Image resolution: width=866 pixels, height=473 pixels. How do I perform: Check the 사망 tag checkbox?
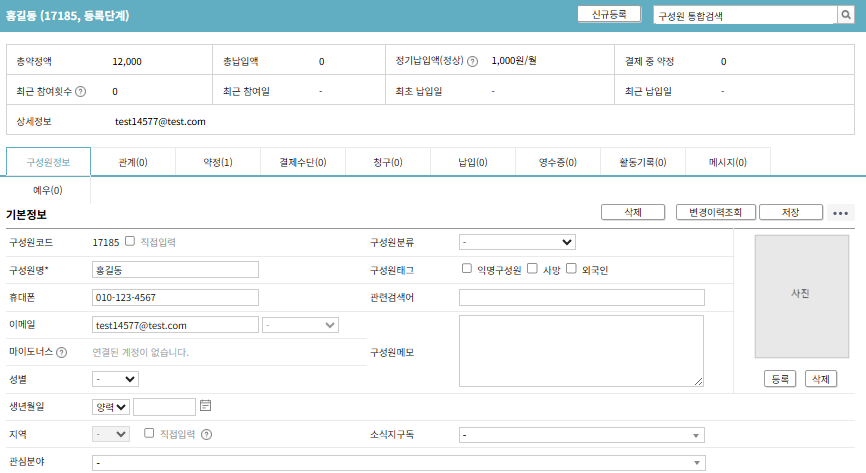pyautogui.click(x=532, y=268)
